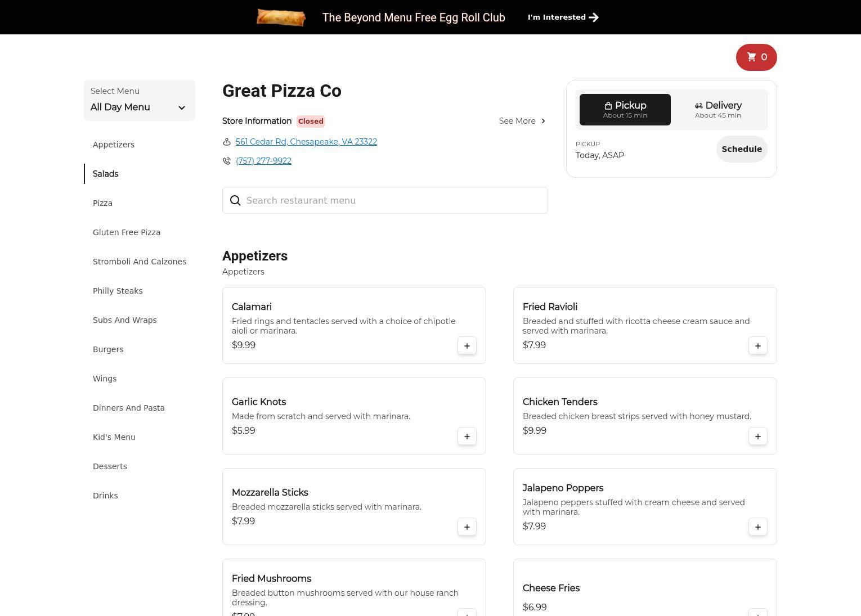Call the restaurant phone number link

click(x=263, y=161)
